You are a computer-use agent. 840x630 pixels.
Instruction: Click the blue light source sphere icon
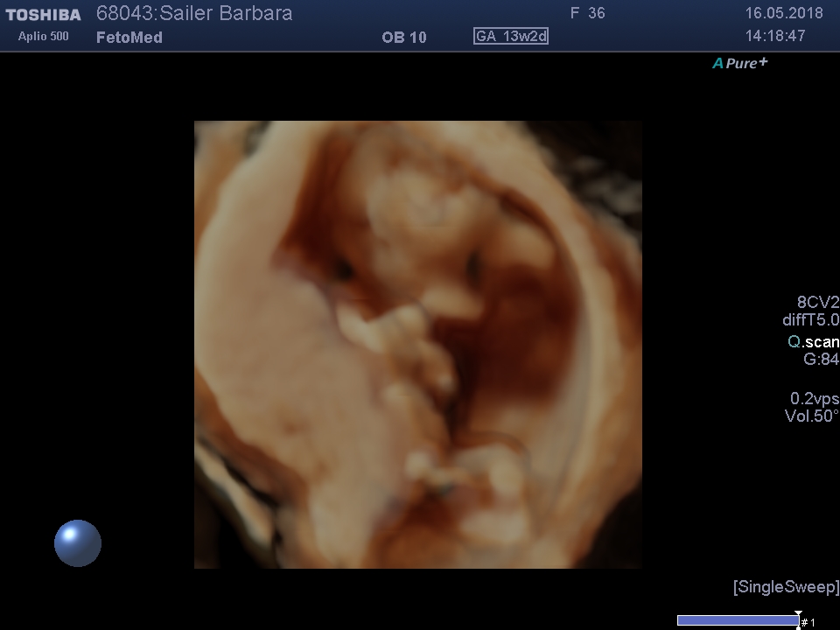pos(78,543)
